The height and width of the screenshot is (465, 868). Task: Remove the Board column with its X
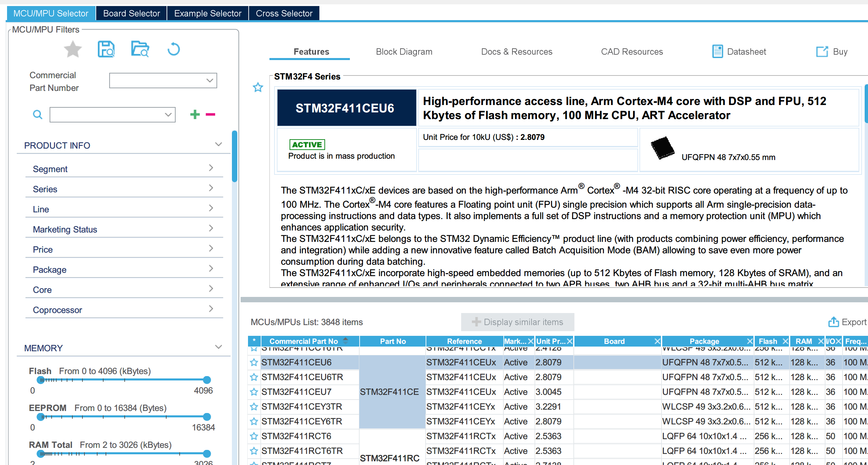click(x=657, y=341)
